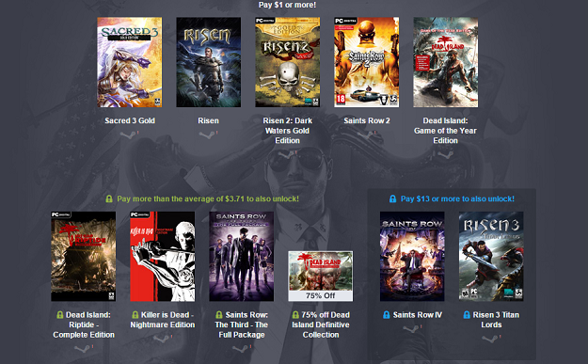The height and width of the screenshot is (364, 588).
Task: Click the 'Pay $1 or more!' heading
Action: click(287, 5)
